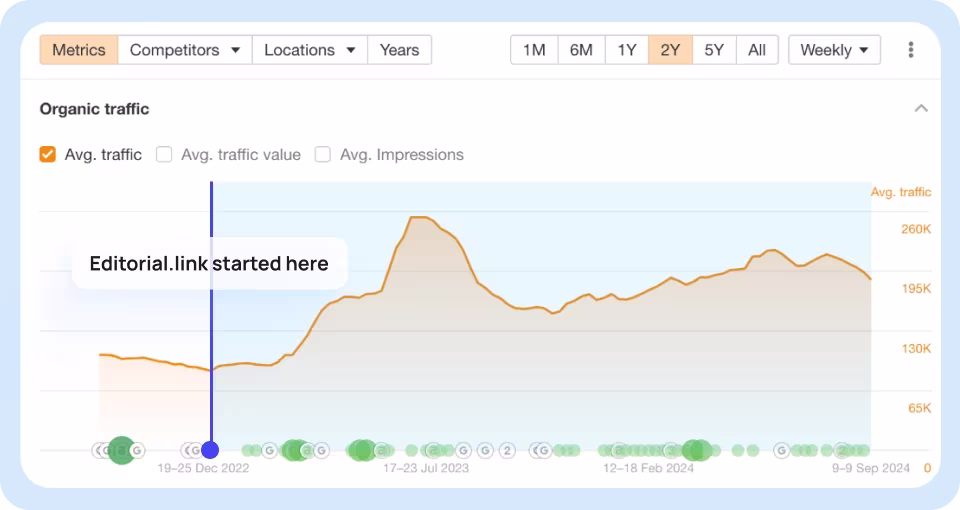
Task: Click the number 2 update marker on timeline
Action: tap(507, 450)
